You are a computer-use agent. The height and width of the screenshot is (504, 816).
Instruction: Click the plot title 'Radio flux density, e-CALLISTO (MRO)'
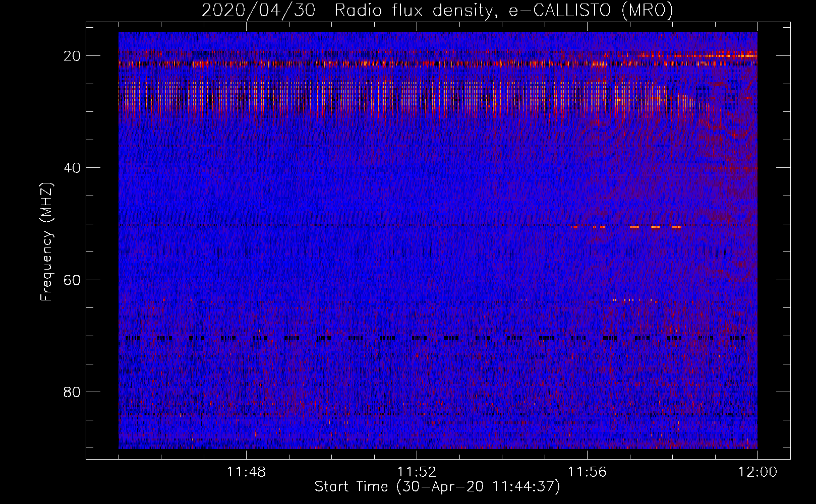click(504, 10)
